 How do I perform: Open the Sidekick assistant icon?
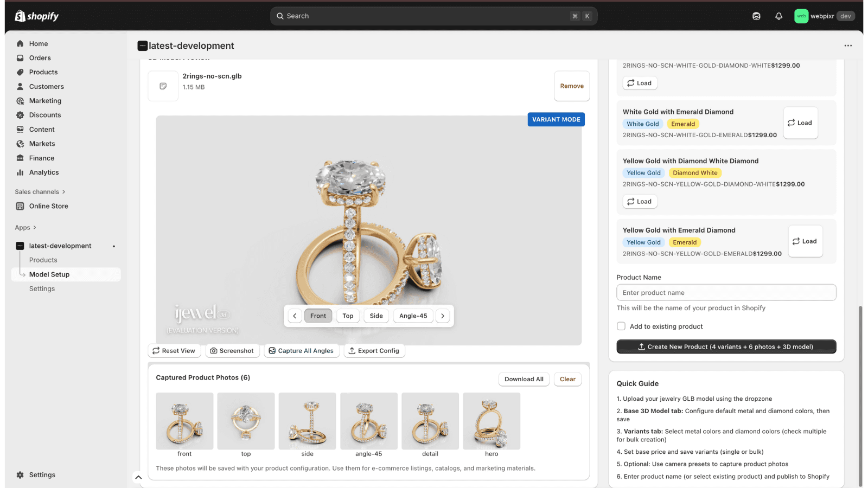click(x=756, y=16)
